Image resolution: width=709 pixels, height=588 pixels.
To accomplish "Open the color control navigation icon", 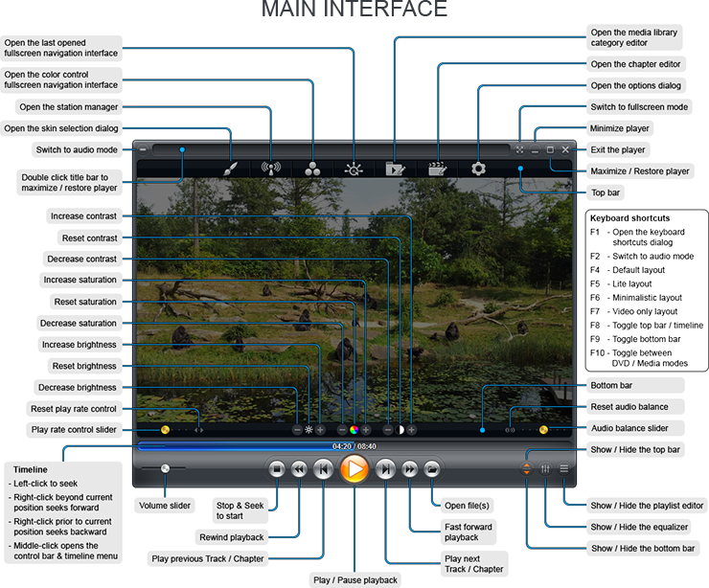I will coord(313,169).
